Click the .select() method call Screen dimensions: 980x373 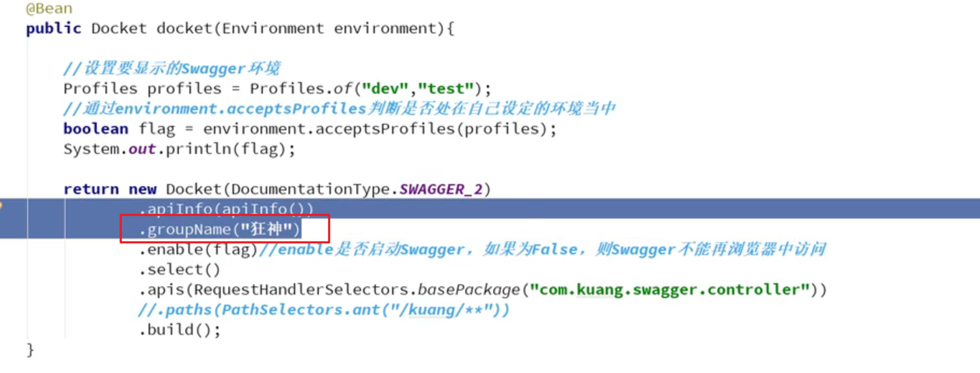(179, 270)
